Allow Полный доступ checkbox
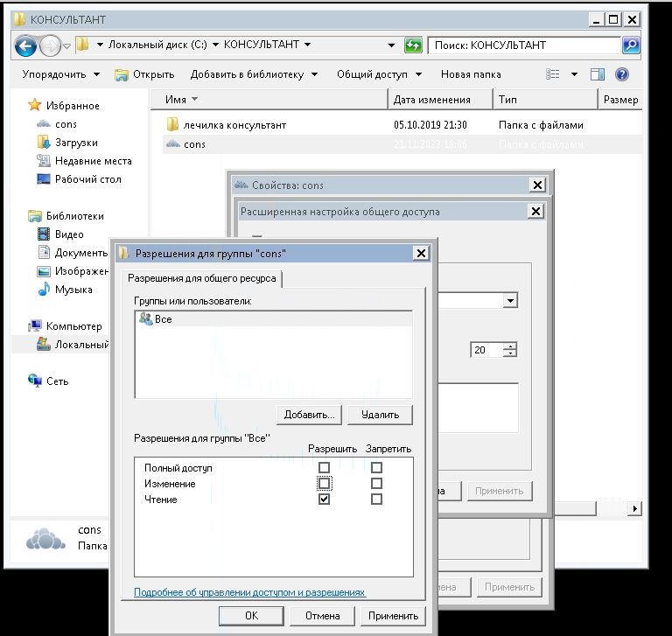 coord(324,467)
